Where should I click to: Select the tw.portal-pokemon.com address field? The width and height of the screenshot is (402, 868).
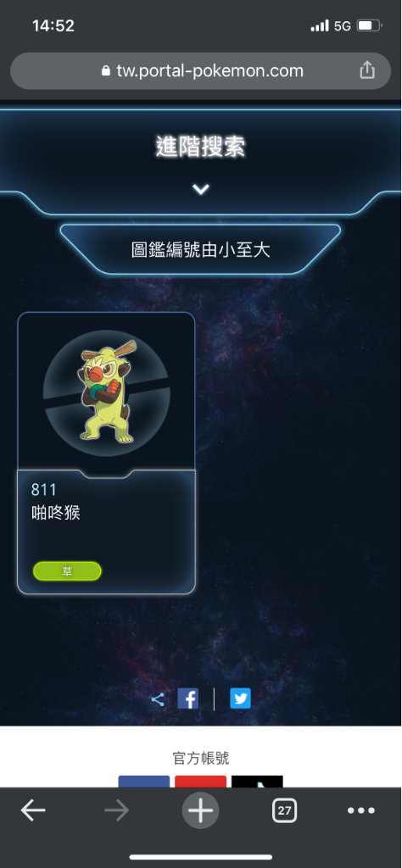(x=200, y=71)
